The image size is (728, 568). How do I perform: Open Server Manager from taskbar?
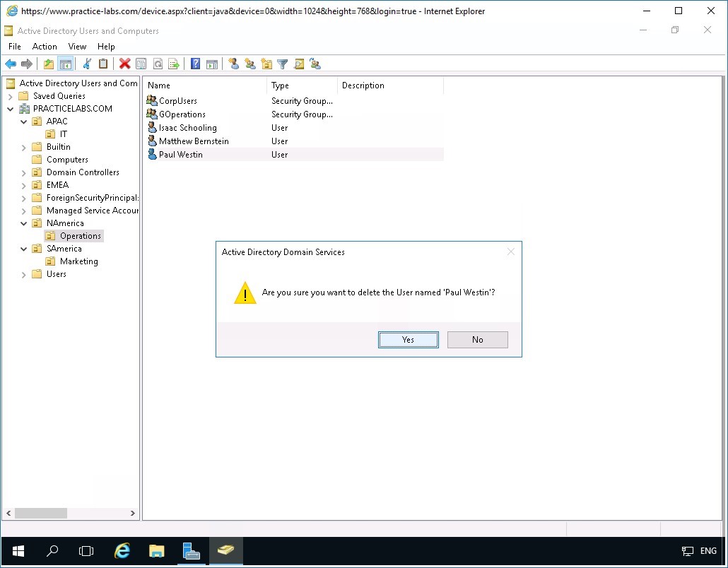191,551
